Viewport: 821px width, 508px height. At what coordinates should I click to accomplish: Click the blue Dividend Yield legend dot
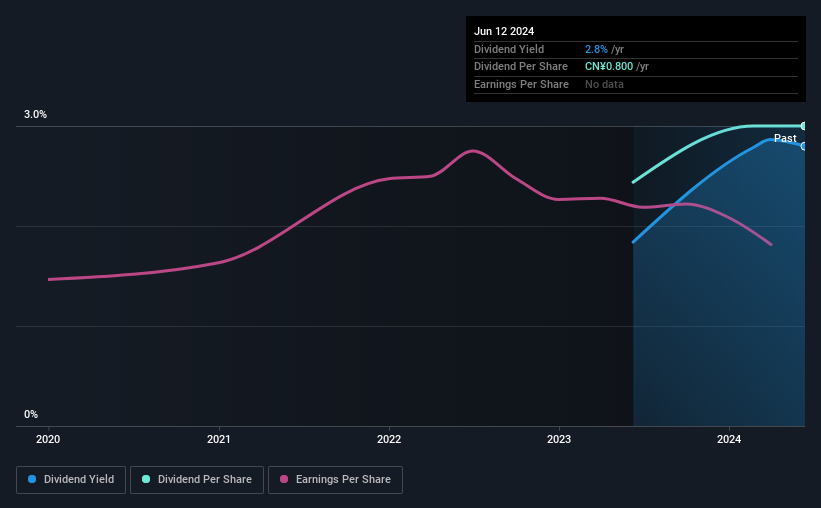click(32, 479)
